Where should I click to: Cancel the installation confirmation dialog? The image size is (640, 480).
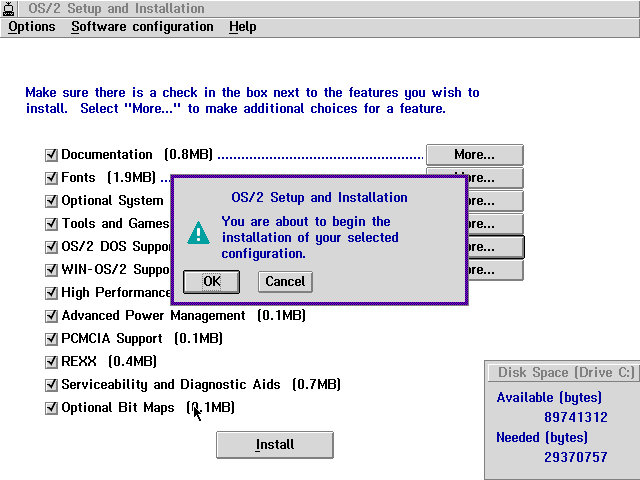285,282
